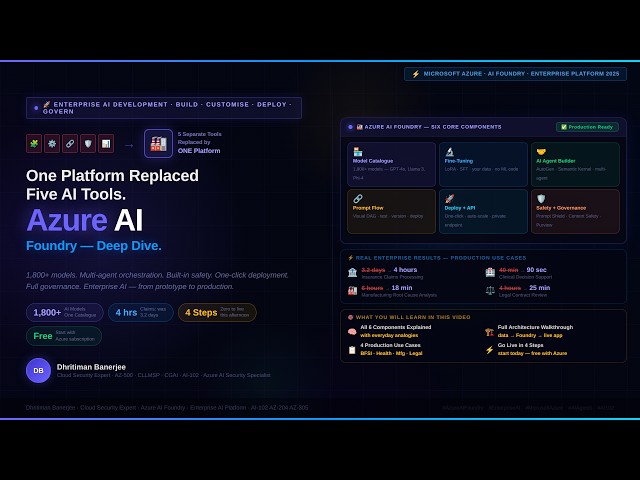Select the Model Catalogue card title
Viewport: 640px width, 480px height.
click(x=373, y=161)
